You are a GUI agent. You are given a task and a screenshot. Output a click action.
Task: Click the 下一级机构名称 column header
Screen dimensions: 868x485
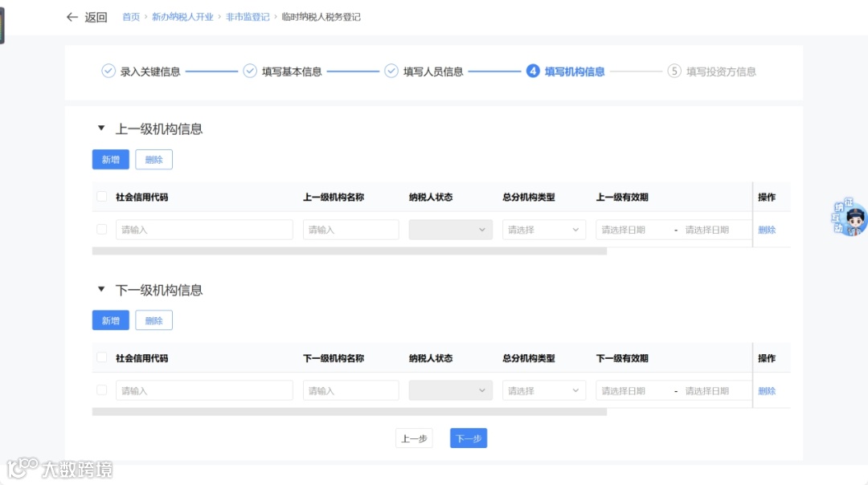point(334,358)
